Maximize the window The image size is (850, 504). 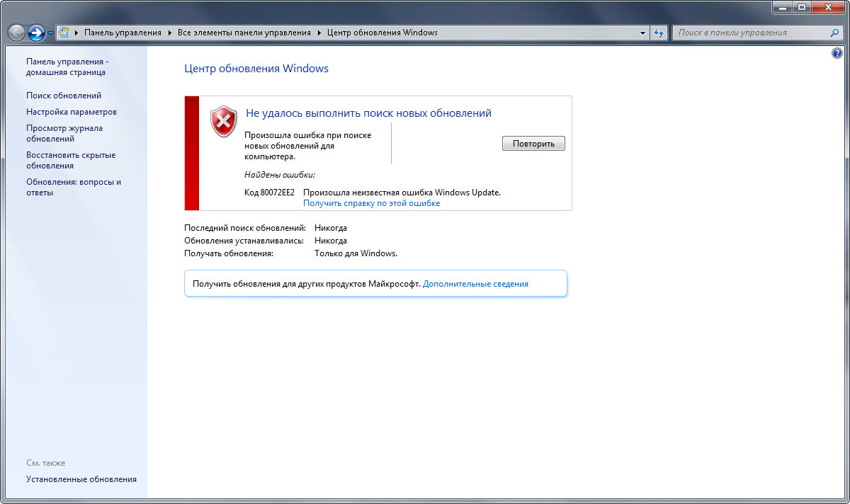coord(801,7)
